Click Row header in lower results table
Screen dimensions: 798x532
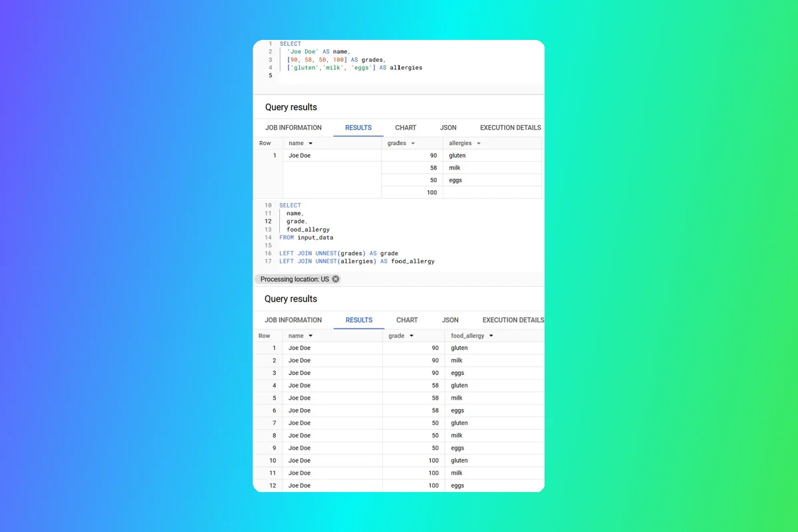tap(265, 336)
